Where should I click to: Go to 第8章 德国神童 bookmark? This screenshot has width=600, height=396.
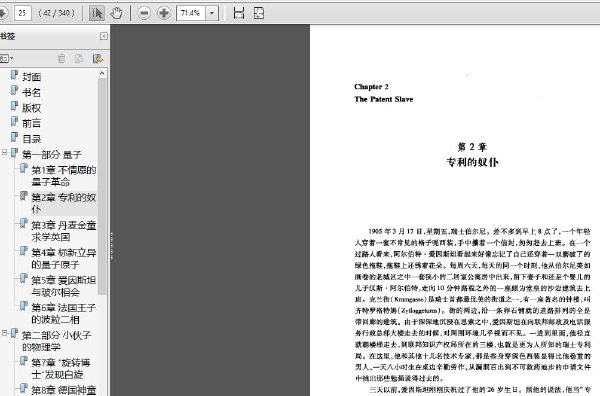64,390
